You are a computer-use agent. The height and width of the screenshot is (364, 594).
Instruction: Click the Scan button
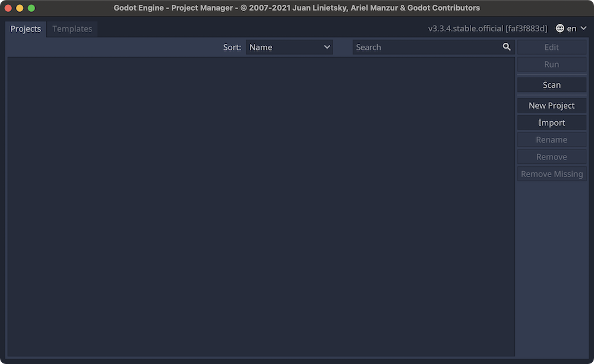point(552,85)
